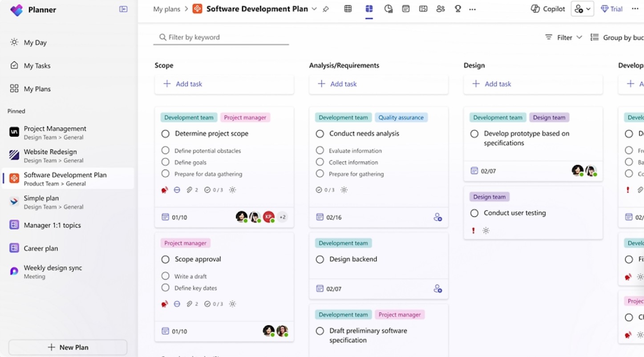Click the New Plan button
Image resolution: width=644 pixels, height=357 pixels.
[x=68, y=347]
